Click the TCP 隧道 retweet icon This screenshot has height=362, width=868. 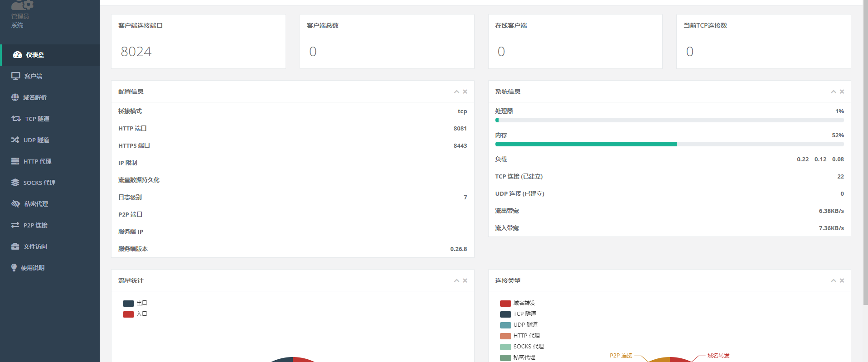[x=16, y=119]
